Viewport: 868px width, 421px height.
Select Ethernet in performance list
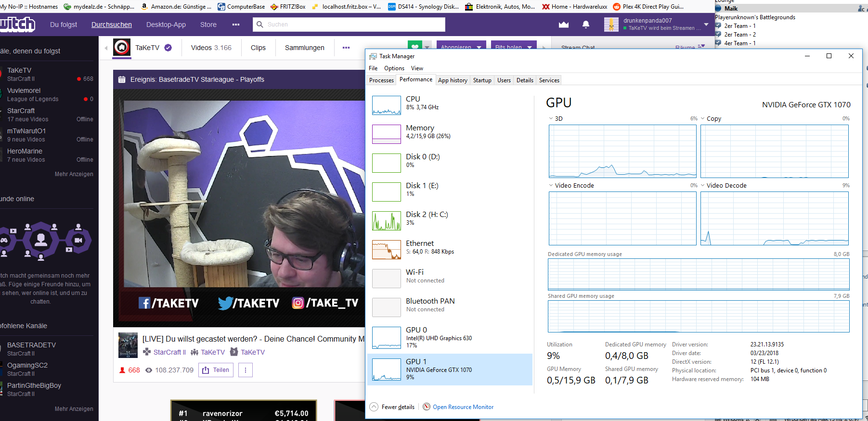450,249
